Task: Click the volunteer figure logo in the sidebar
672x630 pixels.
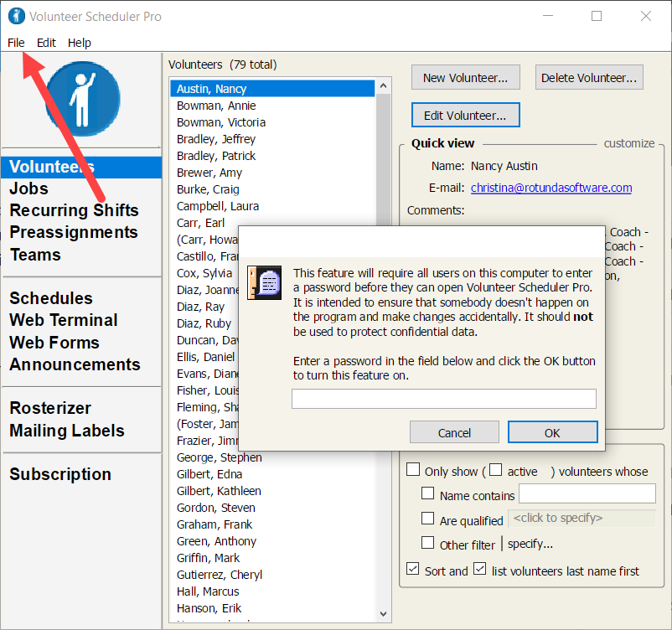Action: pyautogui.click(x=83, y=99)
